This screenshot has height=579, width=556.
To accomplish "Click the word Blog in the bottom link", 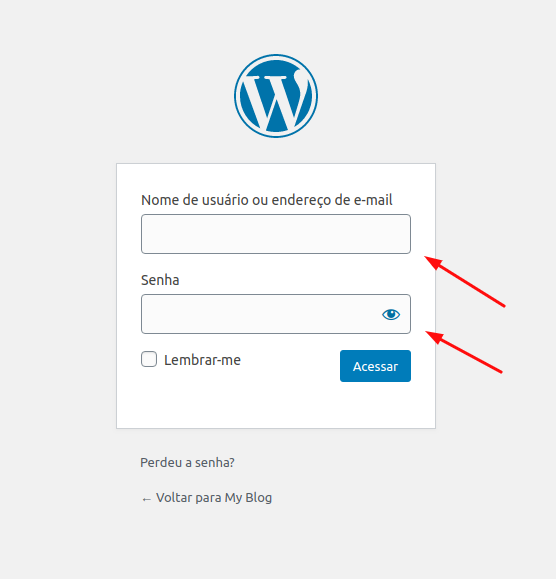I will pyautogui.click(x=258, y=498).
